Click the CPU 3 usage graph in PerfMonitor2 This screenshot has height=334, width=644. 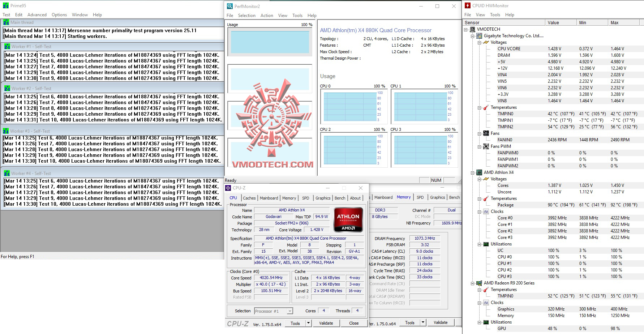coord(424,150)
